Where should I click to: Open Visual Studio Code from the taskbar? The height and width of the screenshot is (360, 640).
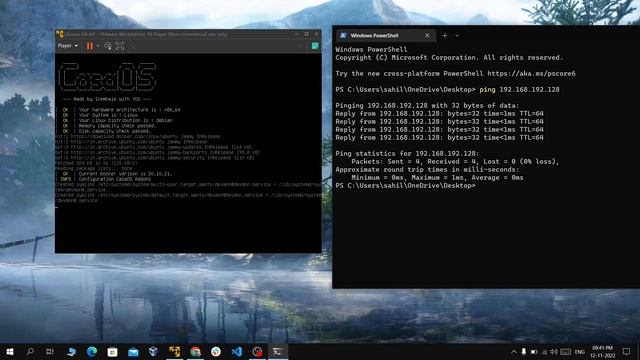[x=237, y=351]
